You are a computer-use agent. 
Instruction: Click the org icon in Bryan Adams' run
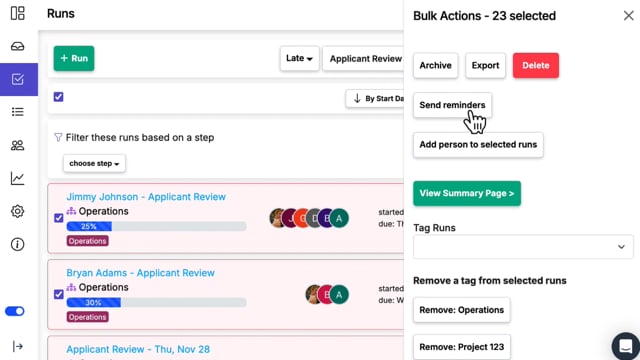[x=71, y=287]
